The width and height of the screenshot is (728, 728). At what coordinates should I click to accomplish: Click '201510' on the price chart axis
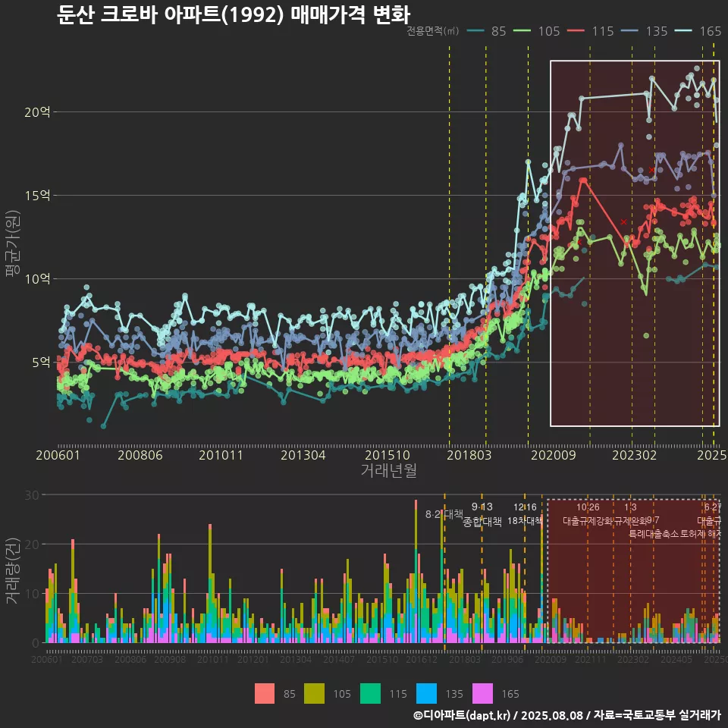tap(388, 455)
